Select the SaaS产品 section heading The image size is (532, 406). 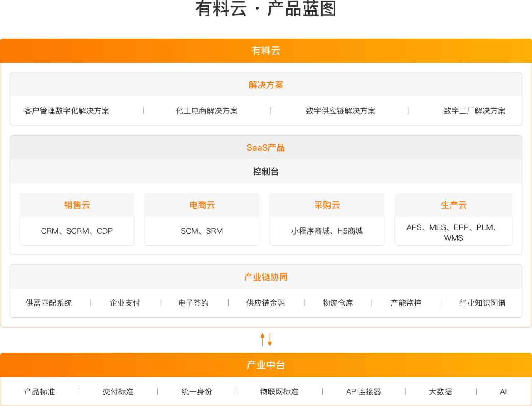tap(266, 148)
